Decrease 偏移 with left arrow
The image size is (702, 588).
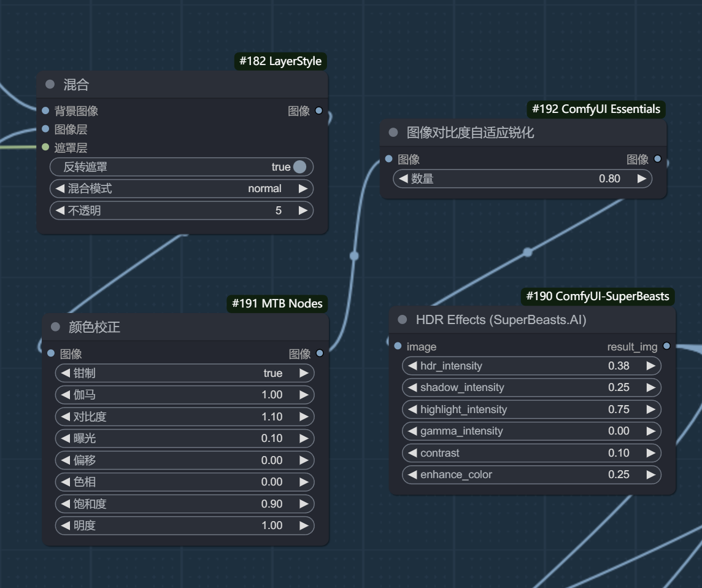[x=66, y=460]
